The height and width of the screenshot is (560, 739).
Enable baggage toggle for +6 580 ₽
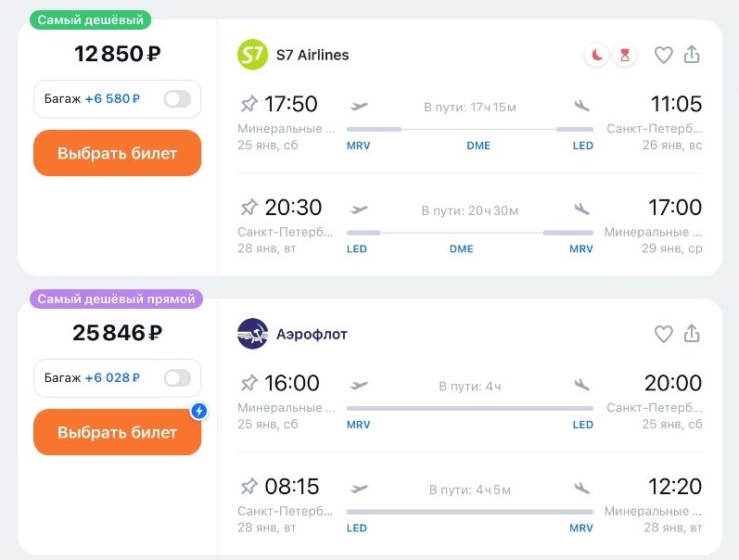[x=177, y=99]
